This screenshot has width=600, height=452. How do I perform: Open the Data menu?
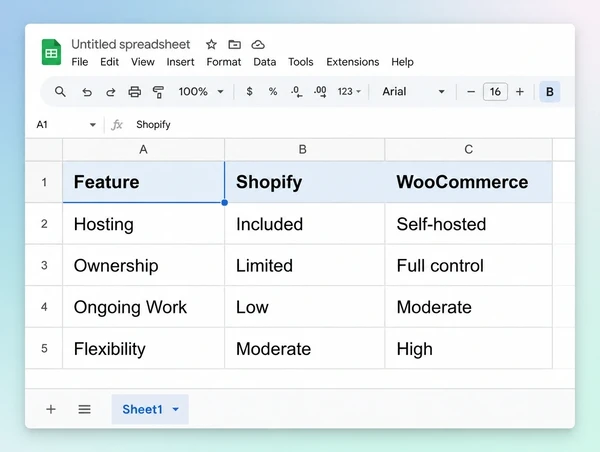[x=265, y=62]
